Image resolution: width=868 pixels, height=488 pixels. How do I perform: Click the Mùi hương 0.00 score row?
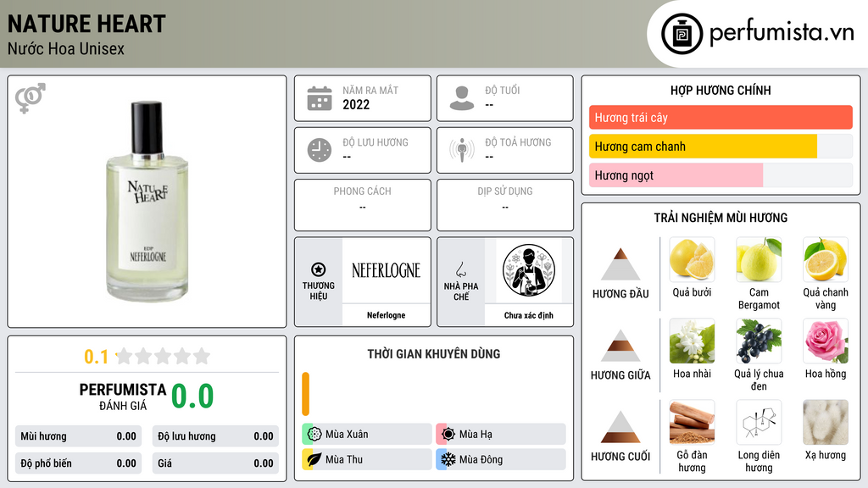pyautogui.click(x=78, y=436)
